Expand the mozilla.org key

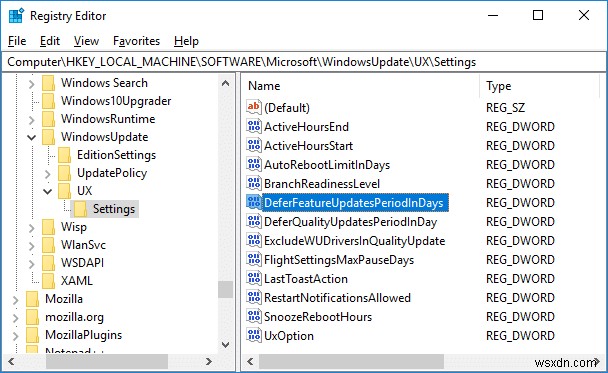(16, 318)
